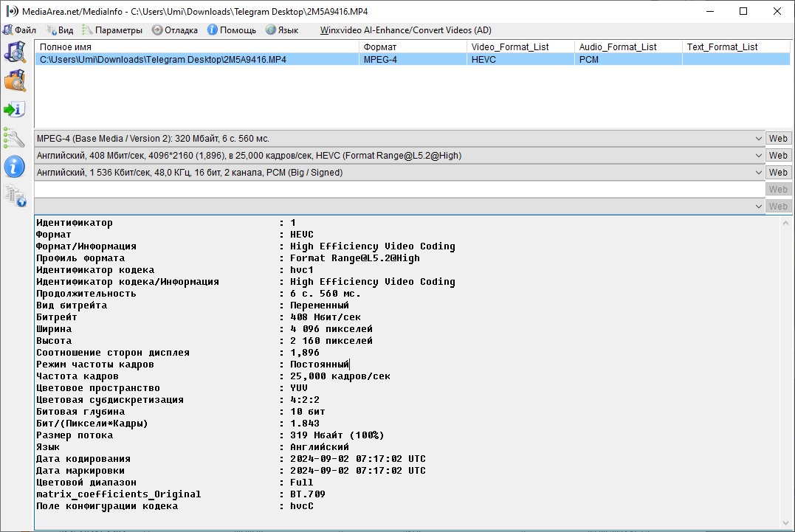Click the export green arrow icon
Screen dimensions: 795x532
pyautogui.click(x=15, y=109)
